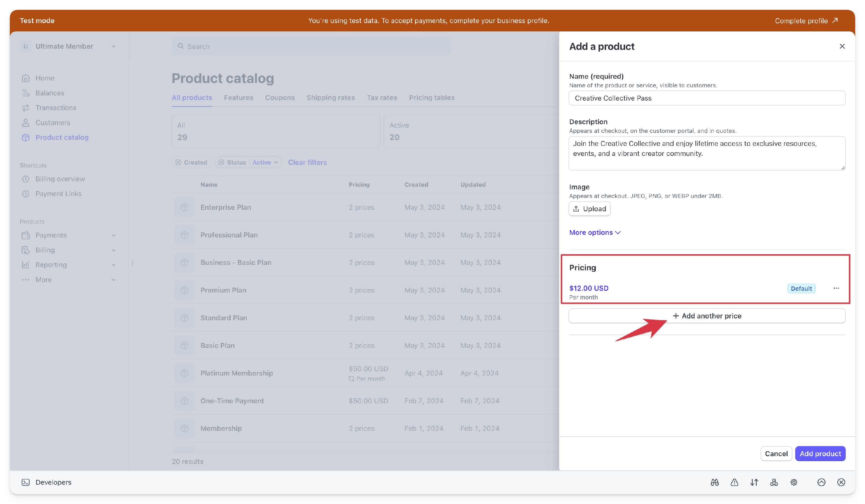Open Billing overview shortcut
Viewport: 865px width, 504px height.
(x=60, y=179)
